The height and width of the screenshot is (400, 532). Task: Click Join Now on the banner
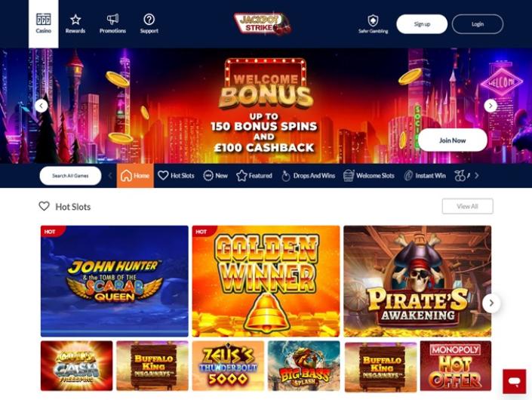(x=452, y=140)
